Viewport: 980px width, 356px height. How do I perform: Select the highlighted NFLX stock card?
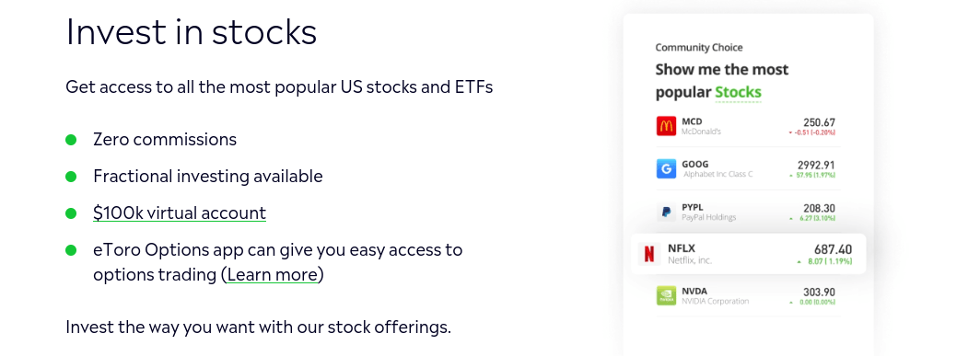(748, 254)
